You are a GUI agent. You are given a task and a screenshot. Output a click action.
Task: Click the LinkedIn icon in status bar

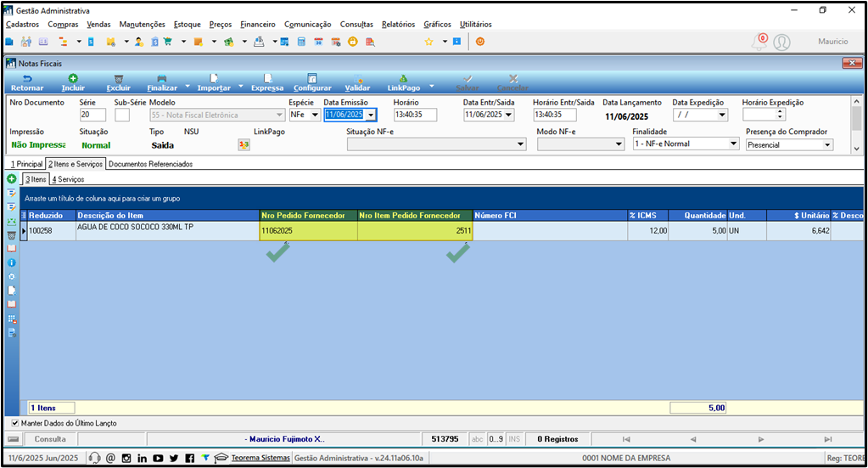[x=143, y=458]
